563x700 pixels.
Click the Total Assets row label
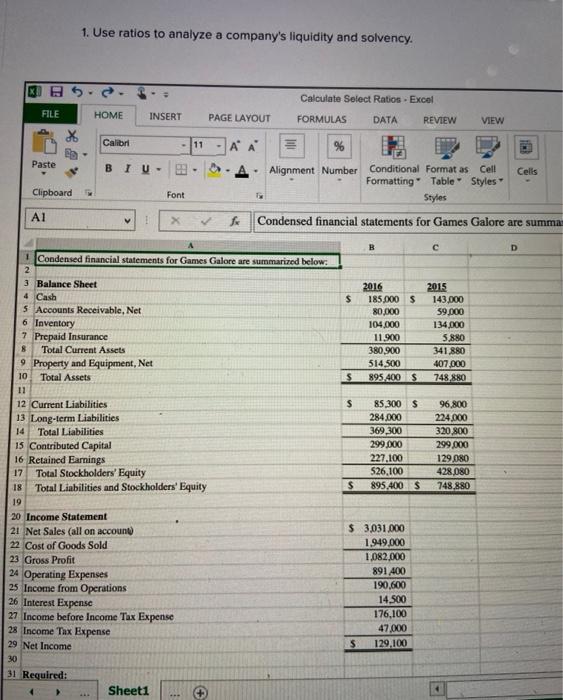click(x=65, y=377)
